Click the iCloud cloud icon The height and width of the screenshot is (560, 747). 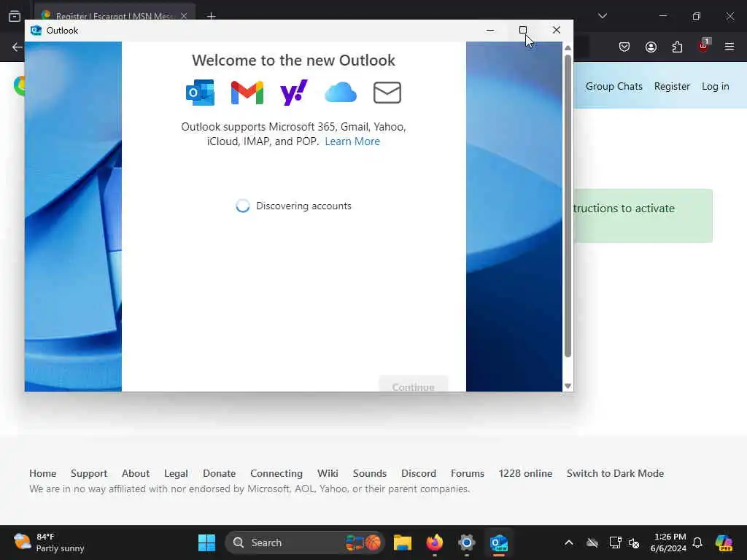pyautogui.click(x=340, y=93)
